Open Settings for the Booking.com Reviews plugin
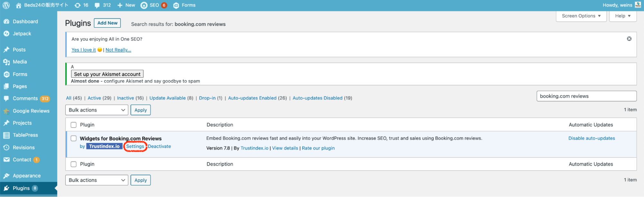This screenshot has height=197, width=644. pos(135,146)
